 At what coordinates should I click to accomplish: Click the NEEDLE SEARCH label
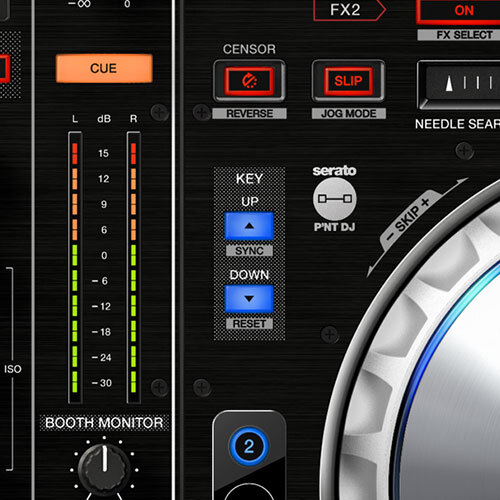pos(457,124)
